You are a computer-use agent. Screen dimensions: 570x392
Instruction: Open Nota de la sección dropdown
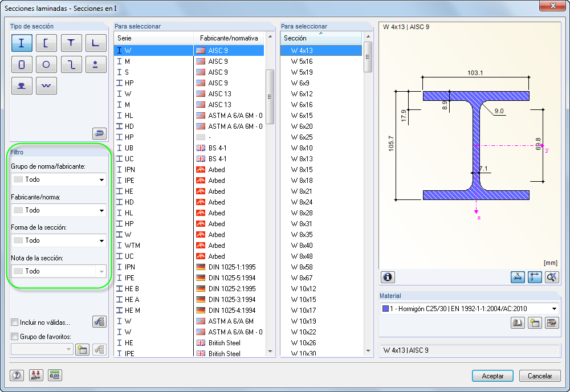pyautogui.click(x=59, y=271)
